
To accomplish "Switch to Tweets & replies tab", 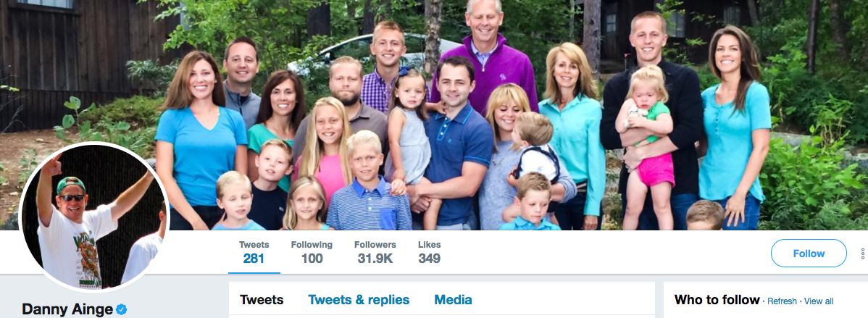I will [359, 300].
